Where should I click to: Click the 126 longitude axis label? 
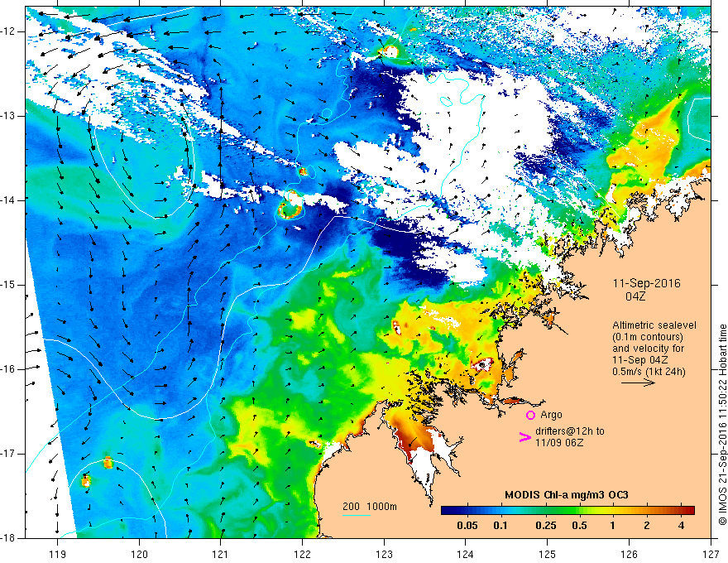point(629,554)
